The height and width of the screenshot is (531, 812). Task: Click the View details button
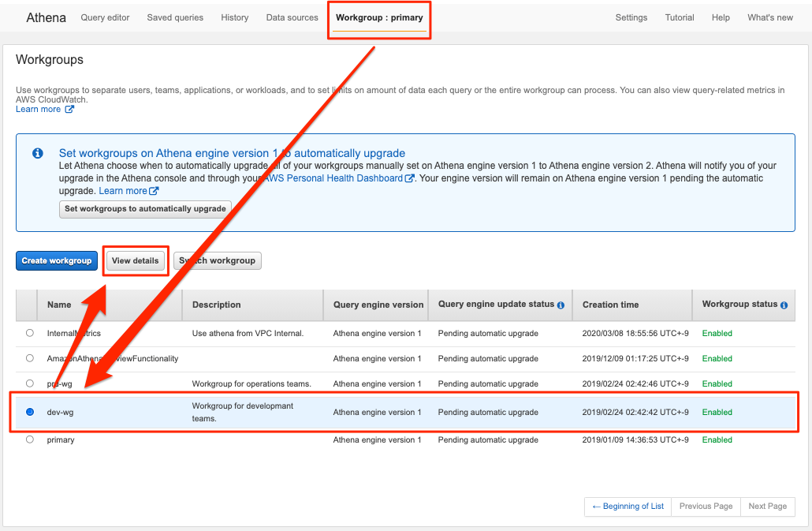[135, 260]
